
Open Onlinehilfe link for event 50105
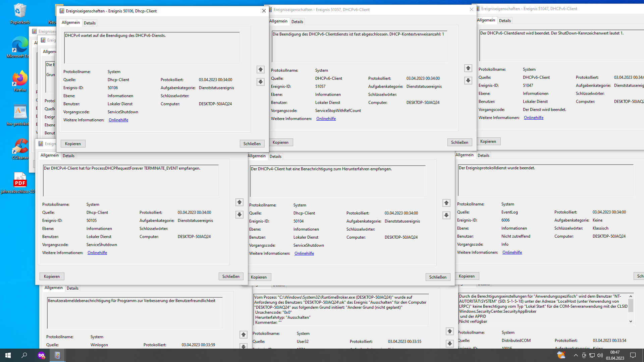97,252
